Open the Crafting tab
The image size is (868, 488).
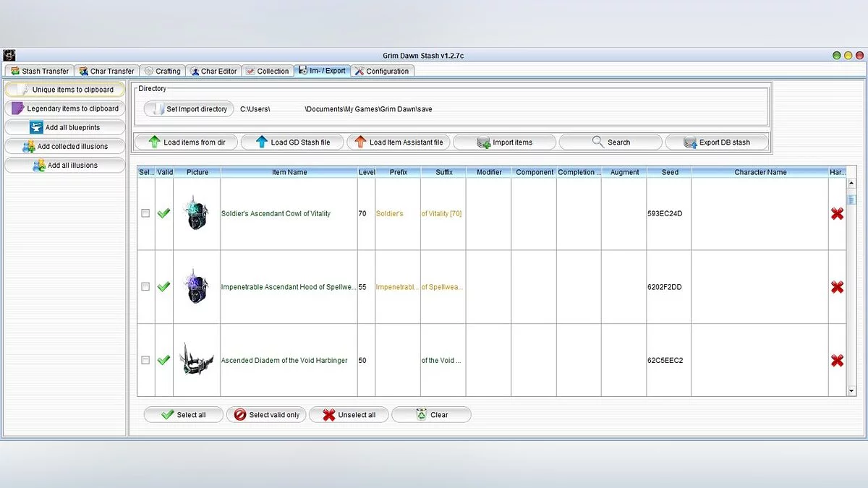click(x=162, y=71)
